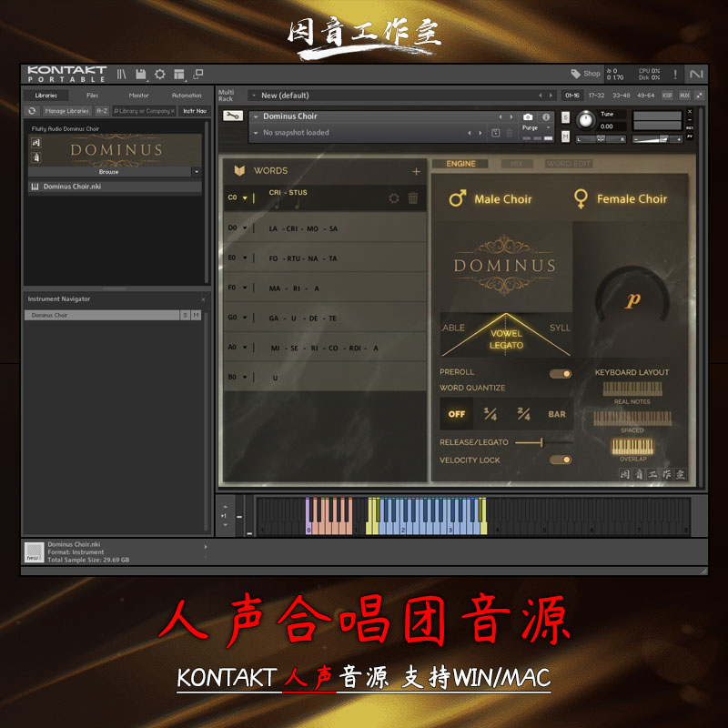
Task: Click the wrench edit instrument icon
Action: pos(233,116)
